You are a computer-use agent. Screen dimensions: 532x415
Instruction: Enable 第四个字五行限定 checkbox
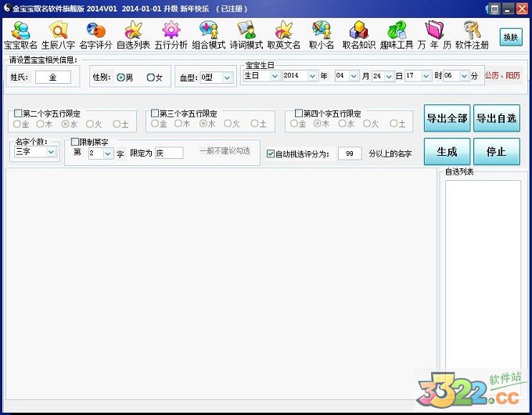point(299,113)
